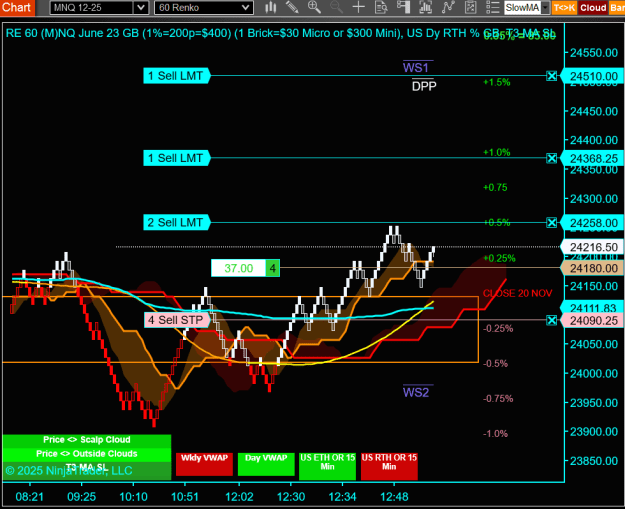
Task: Cancel the 24368.25 sell limit order
Action: click(x=551, y=158)
